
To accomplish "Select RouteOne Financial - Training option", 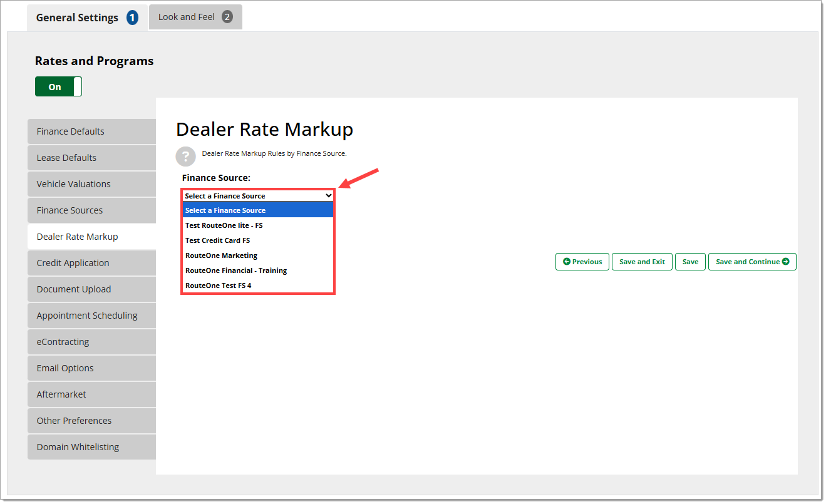I will [236, 270].
